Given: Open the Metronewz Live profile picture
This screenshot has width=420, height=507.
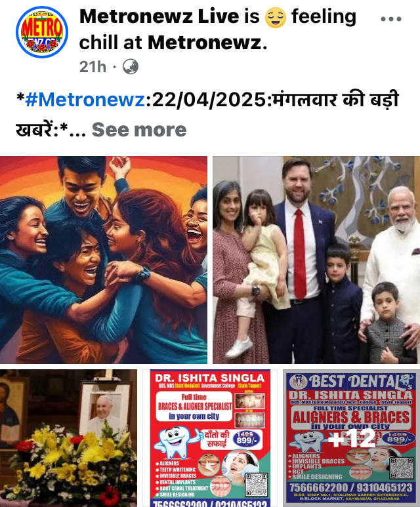Looking at the screenshot, I should tap(42, 32).
